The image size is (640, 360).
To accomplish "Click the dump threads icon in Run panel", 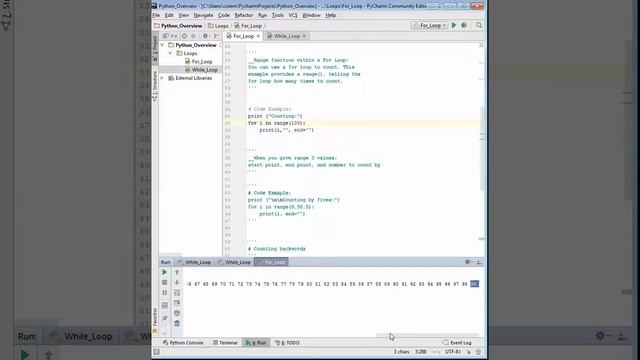I will click(x=164, y=305).
